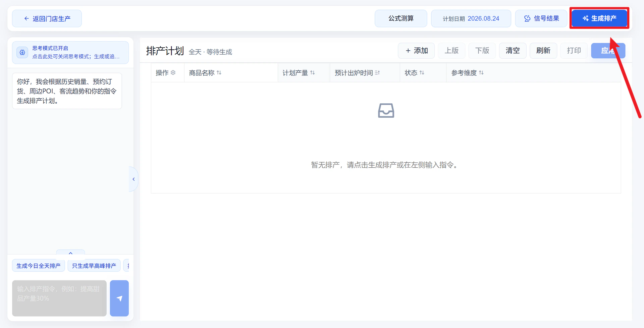Click sort icon beside 预计出炉时间
The image size is (644, 328).
pos(377,72)
